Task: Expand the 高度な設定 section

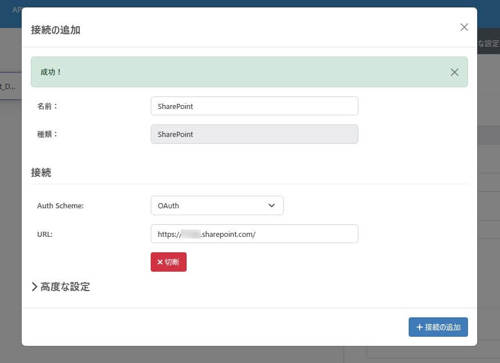Action: (61, 287)
